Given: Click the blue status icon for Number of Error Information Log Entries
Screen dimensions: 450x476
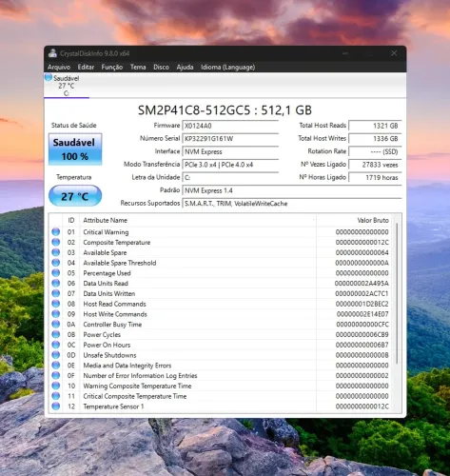Looking at the screenshot, I should (x=56, y=375).
